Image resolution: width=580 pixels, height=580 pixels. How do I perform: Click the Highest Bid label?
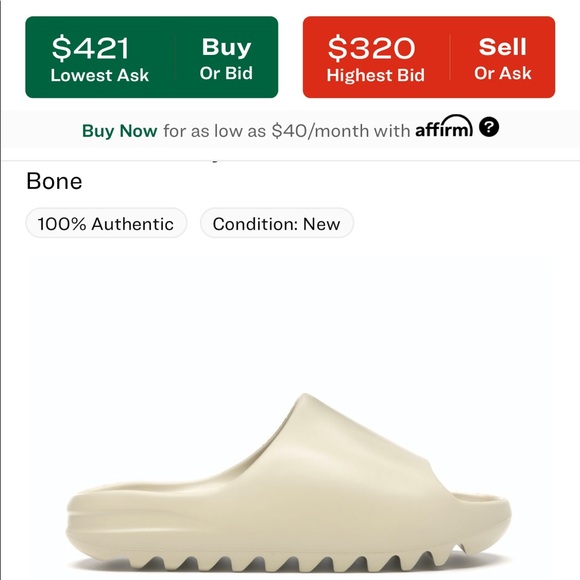[x=375, y=75]
